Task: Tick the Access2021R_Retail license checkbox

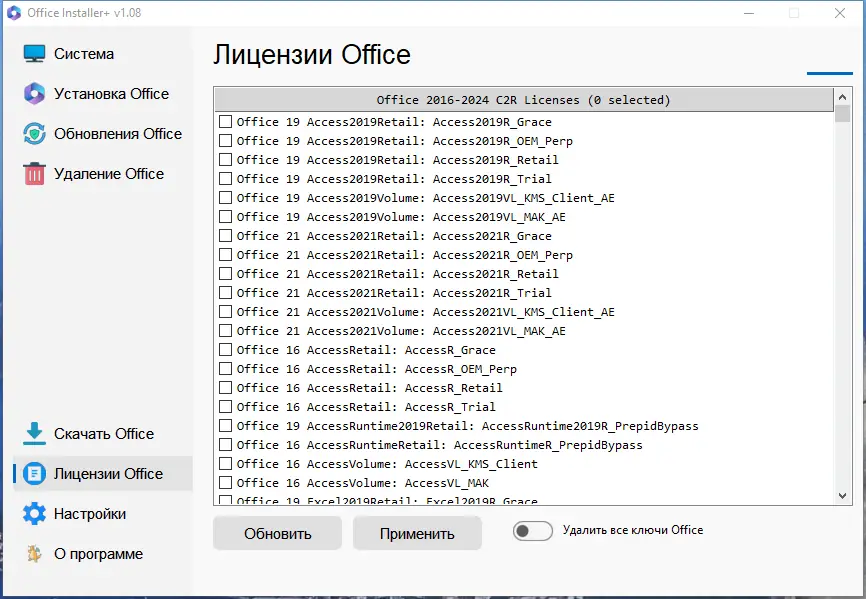Action: click(226, 274)
